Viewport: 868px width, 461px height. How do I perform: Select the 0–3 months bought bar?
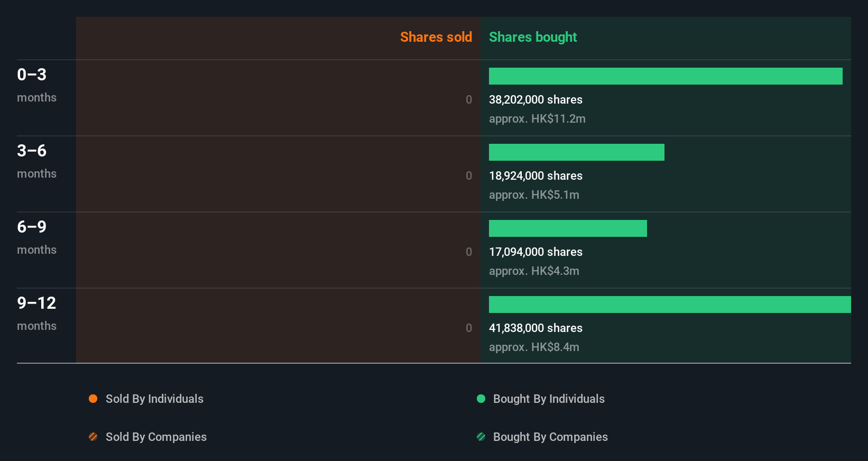(x=666, y=76)
